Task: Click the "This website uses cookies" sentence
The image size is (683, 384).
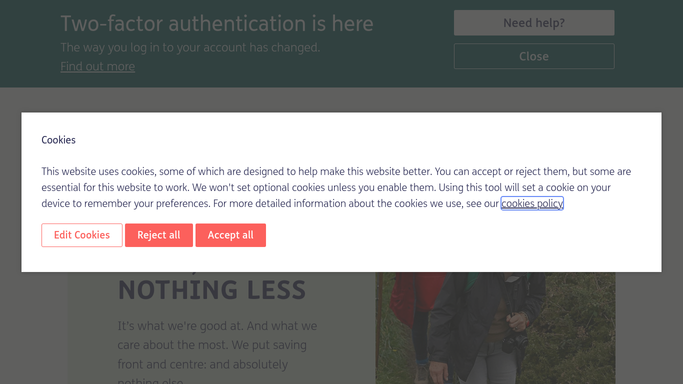Action: tap(237, 171)
